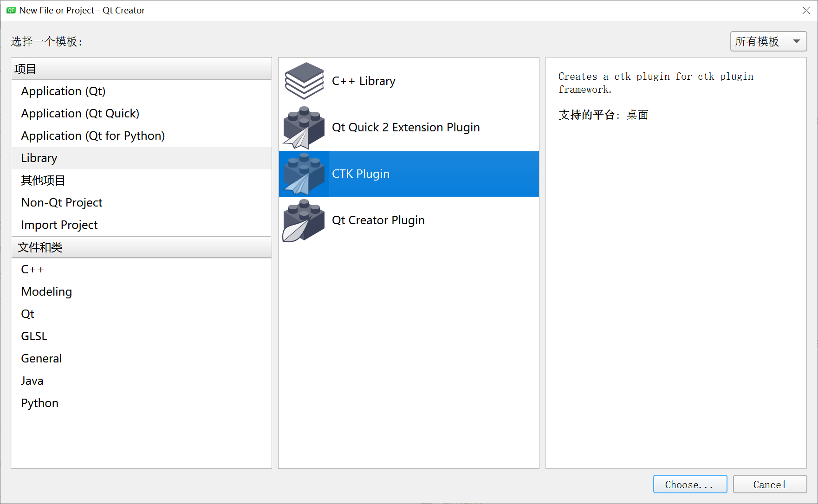Open the Non-Qt Project category
The width and height of the screenshot is (818, 504).
61,202
